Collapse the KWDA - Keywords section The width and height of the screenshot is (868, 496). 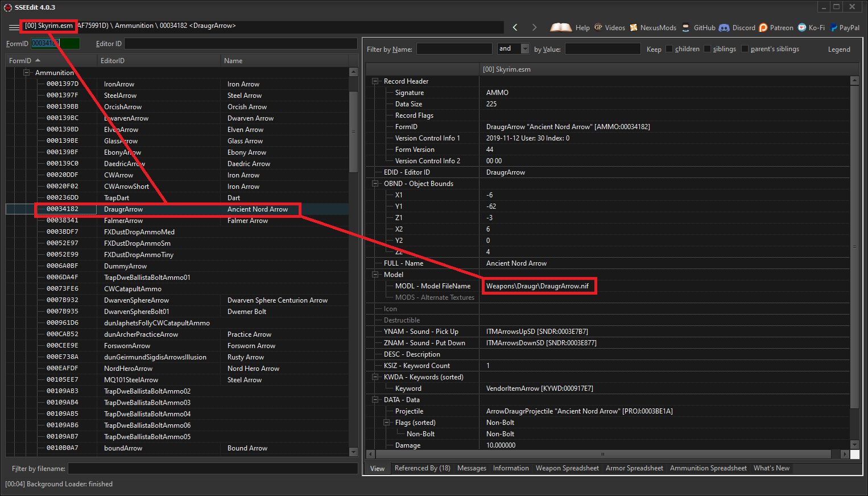375,377
